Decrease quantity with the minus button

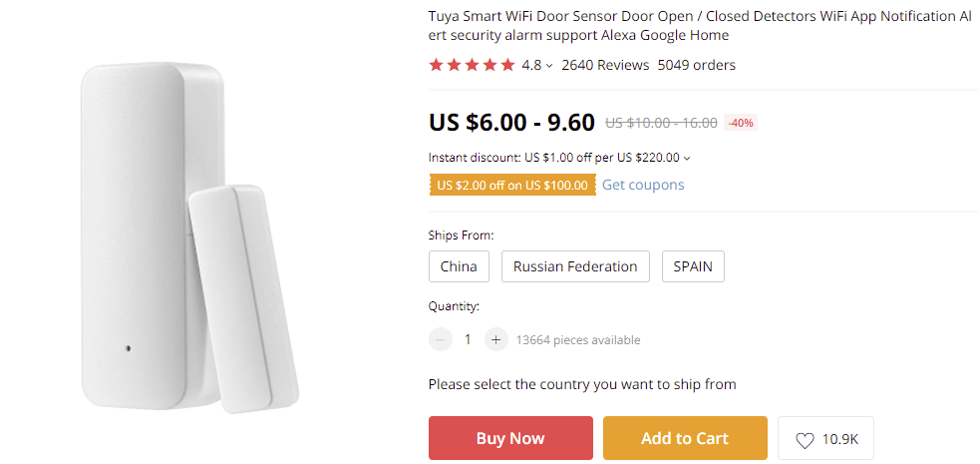(441, 339)
